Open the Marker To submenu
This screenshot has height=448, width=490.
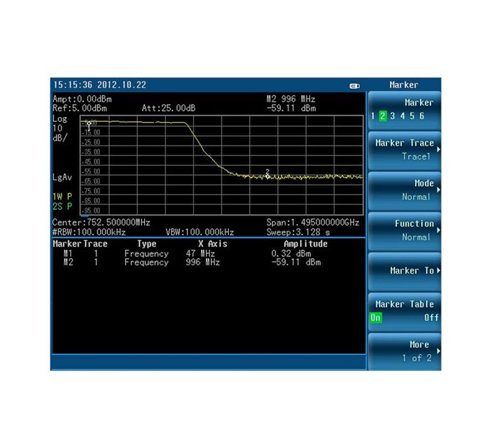(405, 271)
